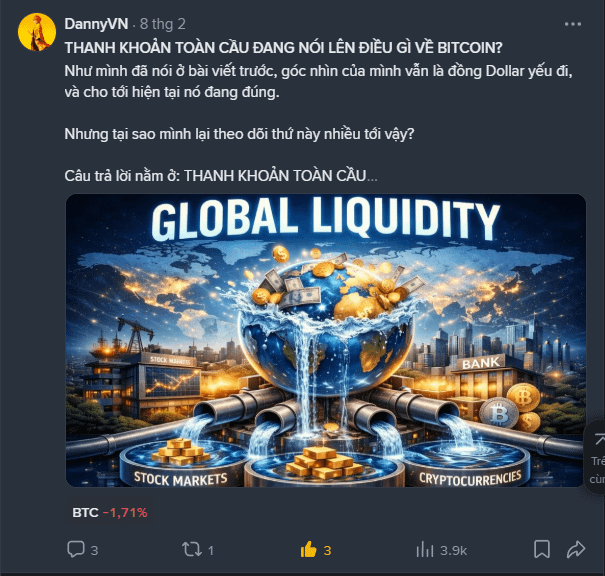
Task: Repost using the retweet arrows icon
Action: tap(191, 549)
